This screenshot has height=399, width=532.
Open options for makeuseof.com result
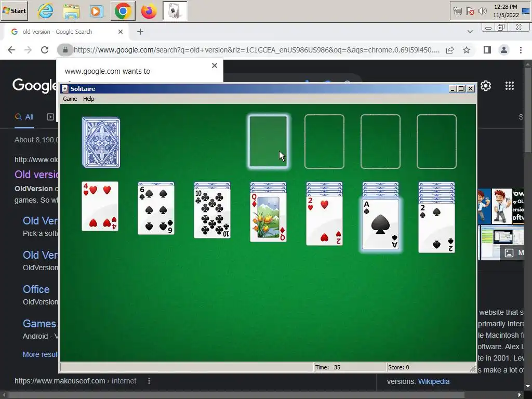coord(149,381)
